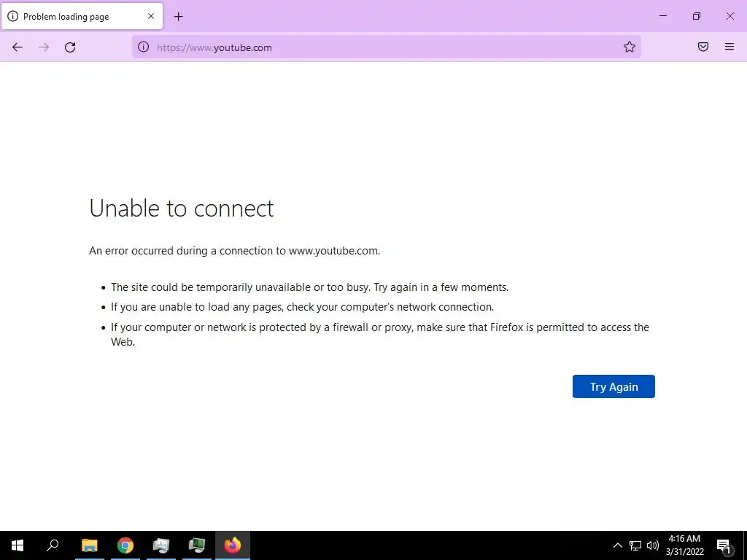Select the Problem loading page tab
Viewport: 747px width, 560px height.
tap(82, 16)
